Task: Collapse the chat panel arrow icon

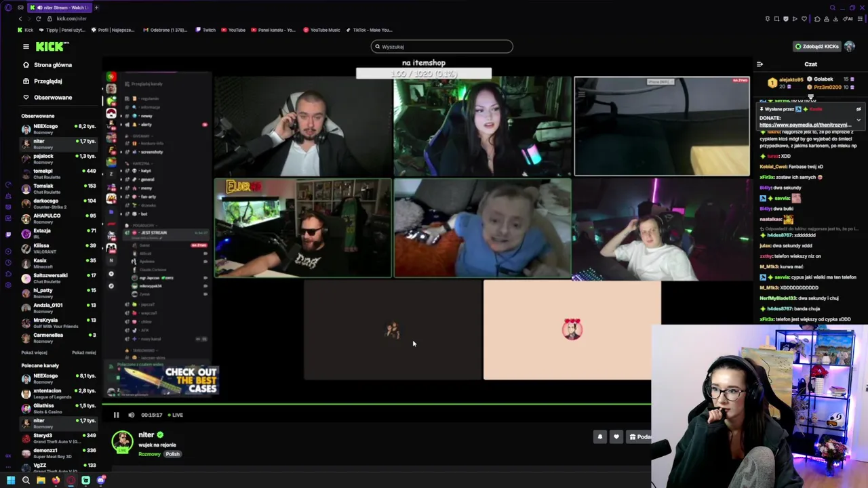Action: (x=759, y=64)
